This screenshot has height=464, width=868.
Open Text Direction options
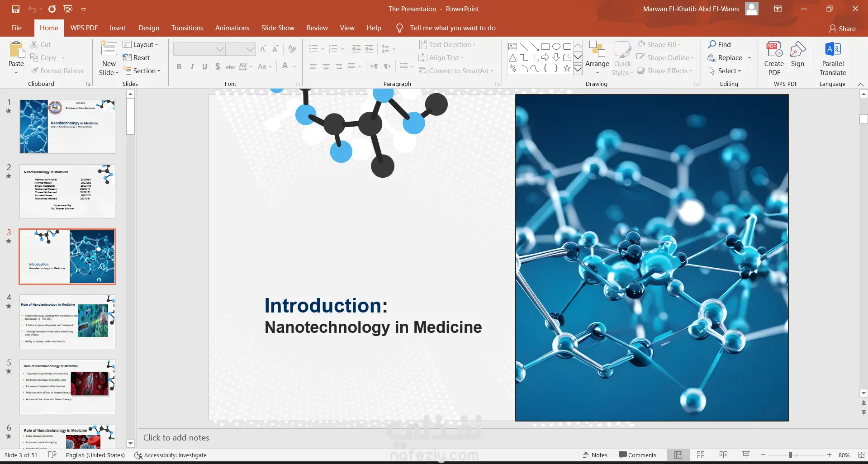(447, 44)
